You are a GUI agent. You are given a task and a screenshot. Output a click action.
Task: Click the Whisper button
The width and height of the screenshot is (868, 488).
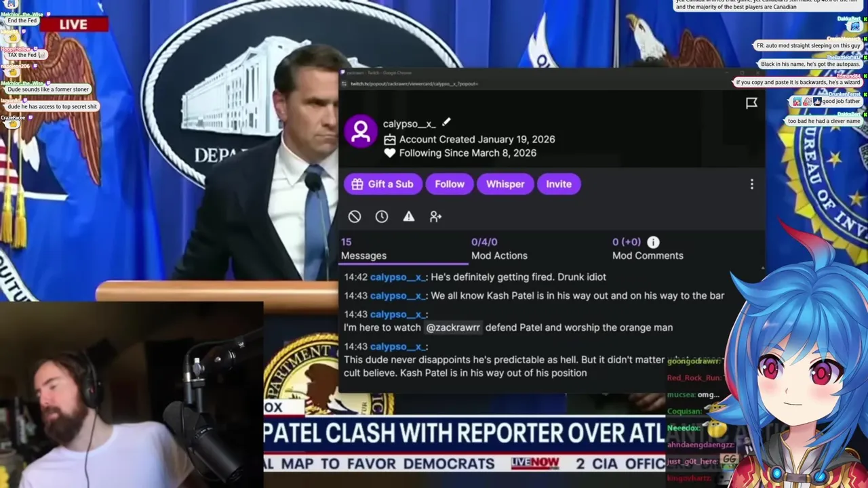coord(505,184)
